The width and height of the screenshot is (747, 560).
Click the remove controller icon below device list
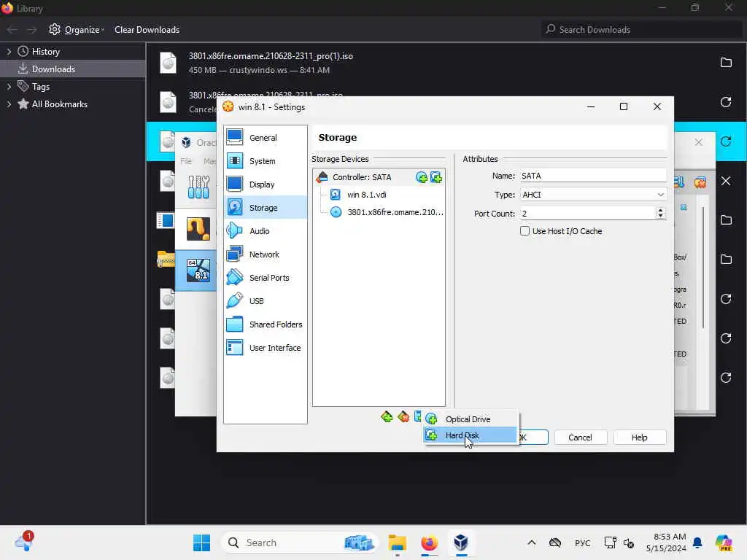click(403, 417)
